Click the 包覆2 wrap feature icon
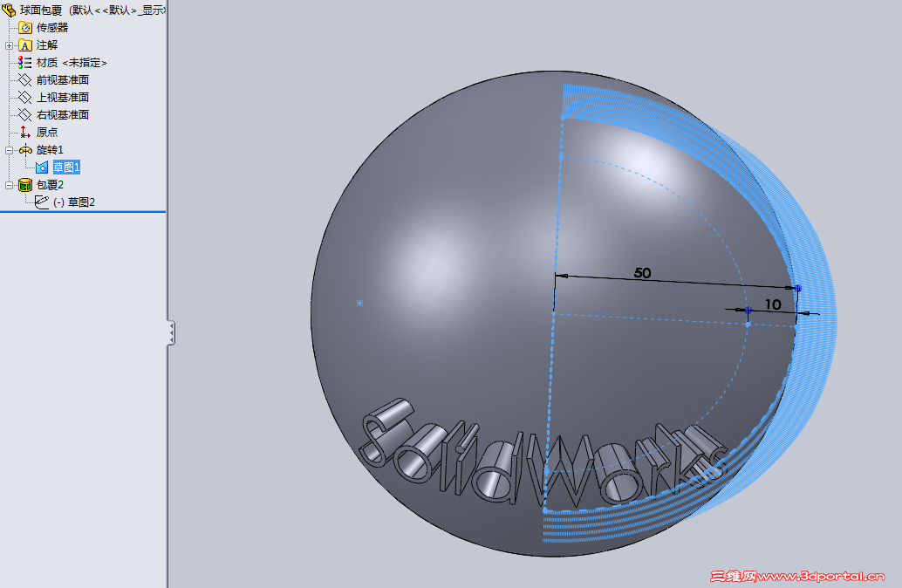 point(24,185)
